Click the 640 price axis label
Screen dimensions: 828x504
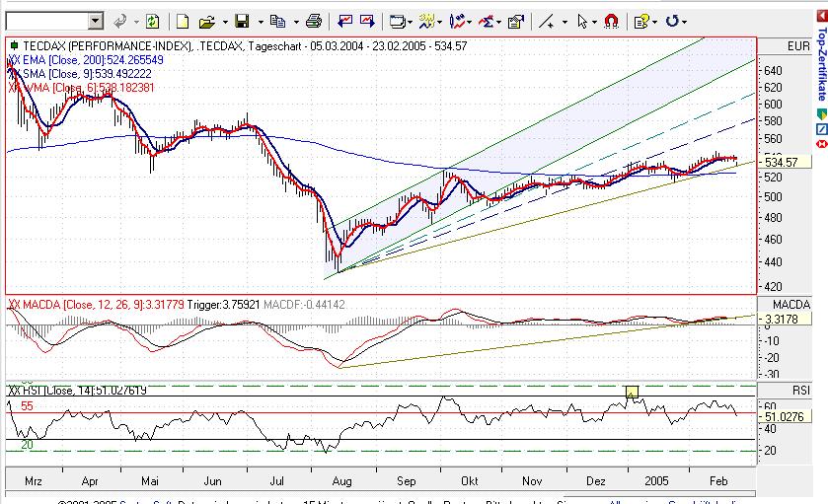[773, 71]
